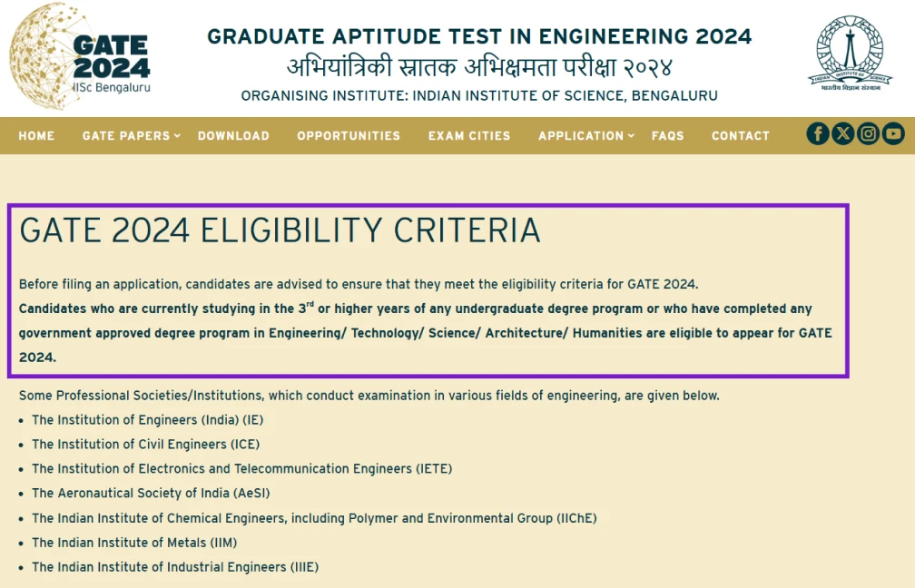Expand the GATE Papers dropdown arrow

coord(178,135)
